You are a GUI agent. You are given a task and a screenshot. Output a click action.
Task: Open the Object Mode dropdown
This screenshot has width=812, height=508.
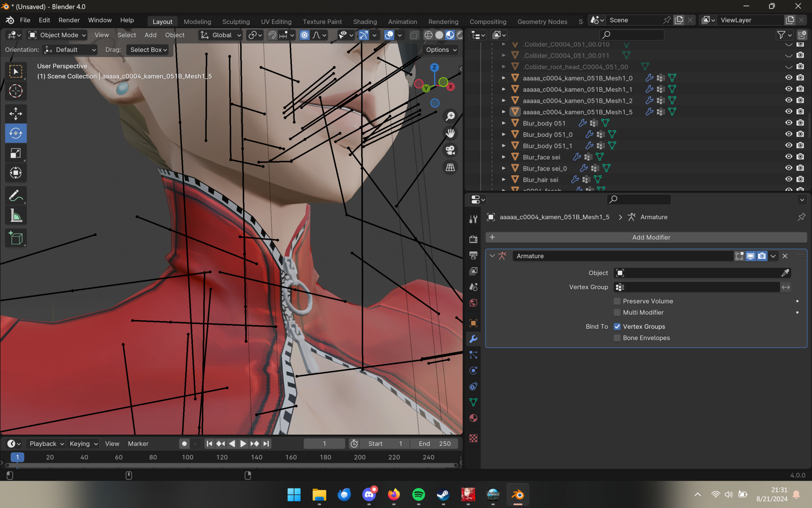[x=57, y=35]
